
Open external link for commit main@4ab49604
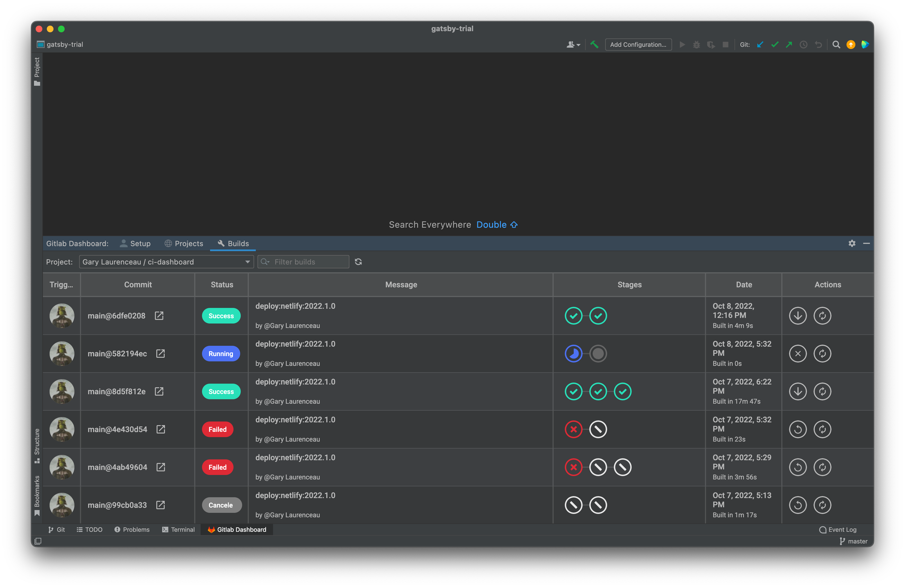tap(161, 467)
